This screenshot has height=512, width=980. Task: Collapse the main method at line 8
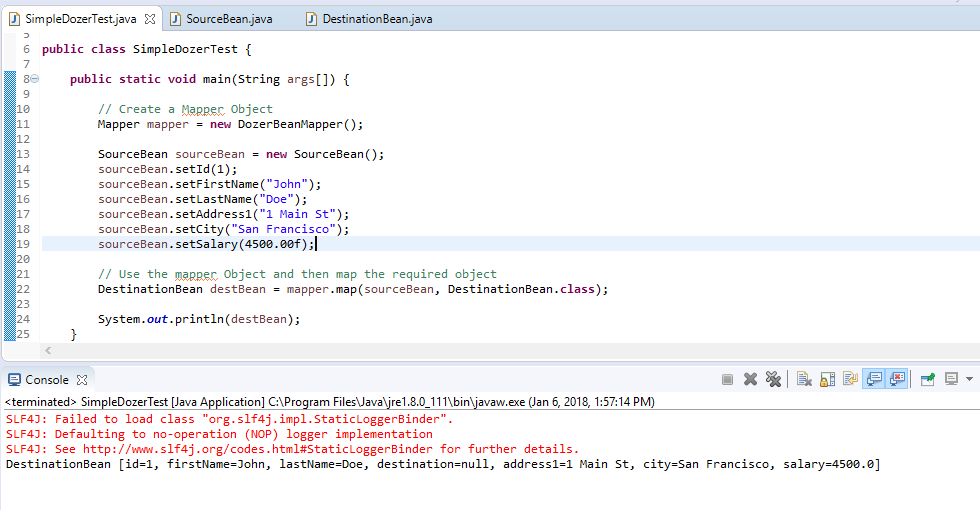coord(34,79)
